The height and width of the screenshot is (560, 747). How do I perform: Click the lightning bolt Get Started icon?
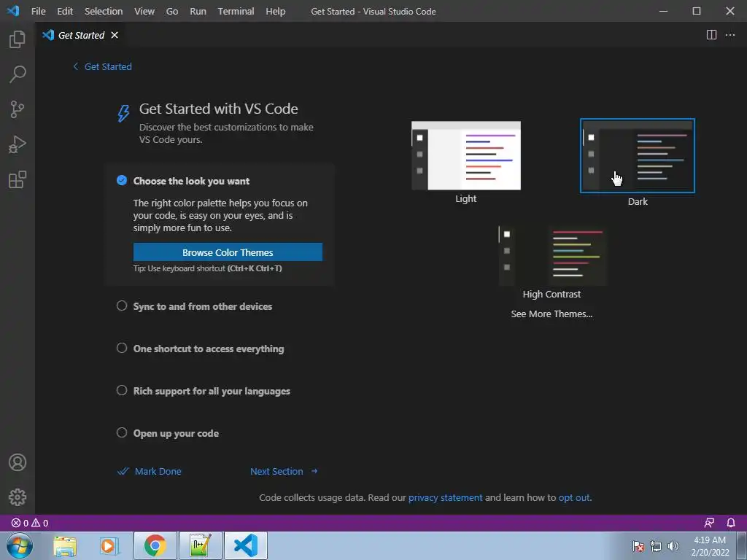pyautogui.click(x=123, y=113)
